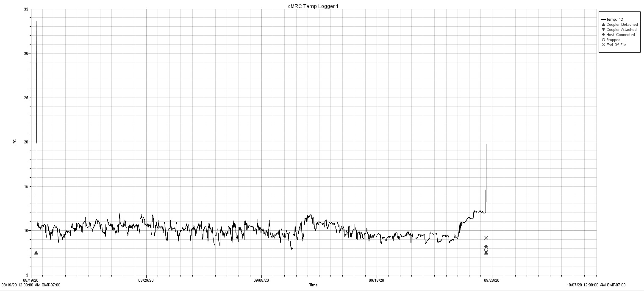Select Coupler Detached in the legend

click(622, 25)
